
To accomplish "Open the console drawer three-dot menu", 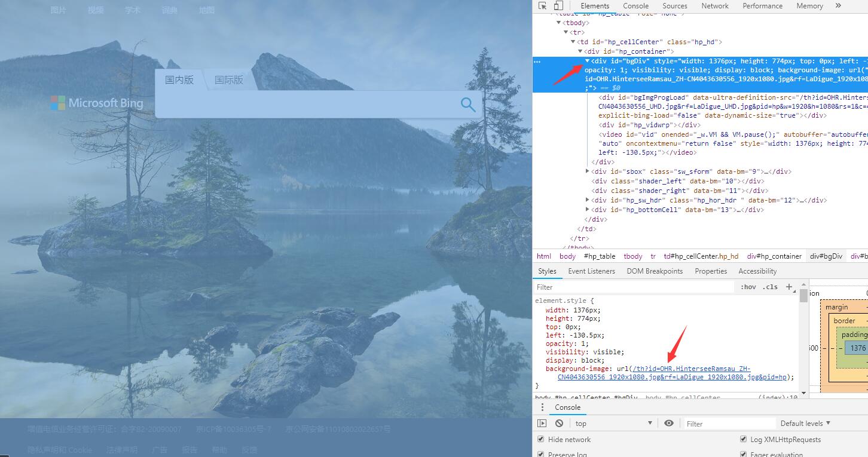I will click(x=542, y=407).
